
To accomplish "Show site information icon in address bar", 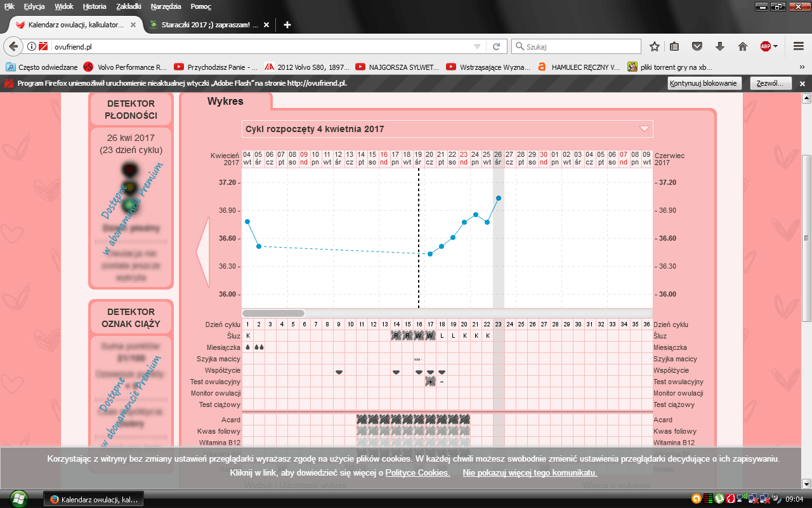I will pyautogui.click(x=32, y=46).
